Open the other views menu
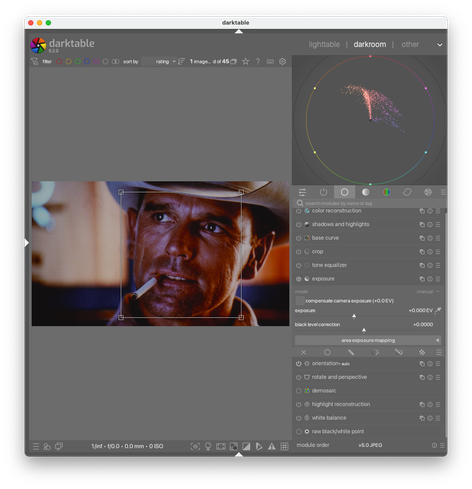The width and height of the screenshot is (472, 489). pyautogui.click(x=410, y=44)
